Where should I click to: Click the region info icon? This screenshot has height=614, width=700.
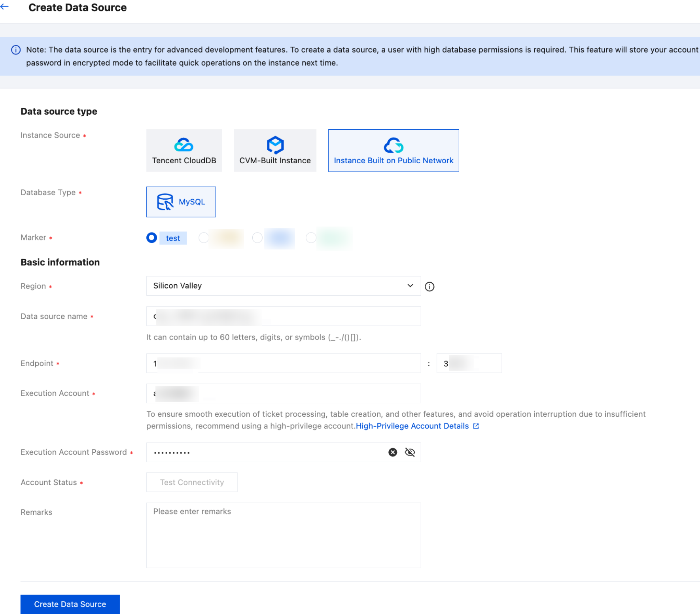(x=429, y=287)
